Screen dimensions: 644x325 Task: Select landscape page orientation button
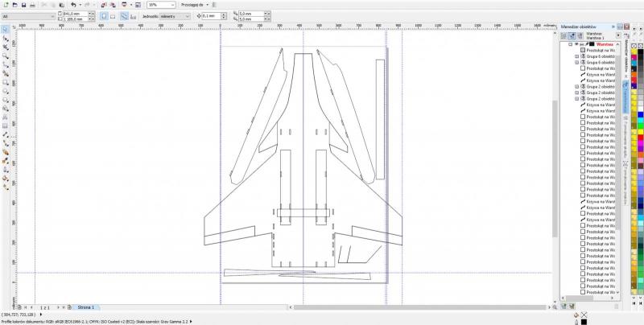[x=112, y=15]
